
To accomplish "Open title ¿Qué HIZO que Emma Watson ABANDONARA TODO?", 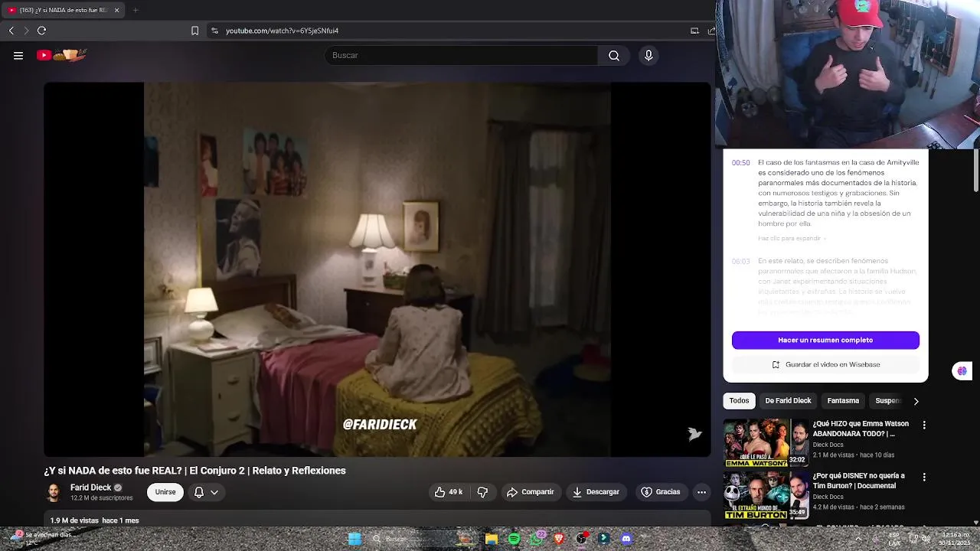I will [861, 429].
